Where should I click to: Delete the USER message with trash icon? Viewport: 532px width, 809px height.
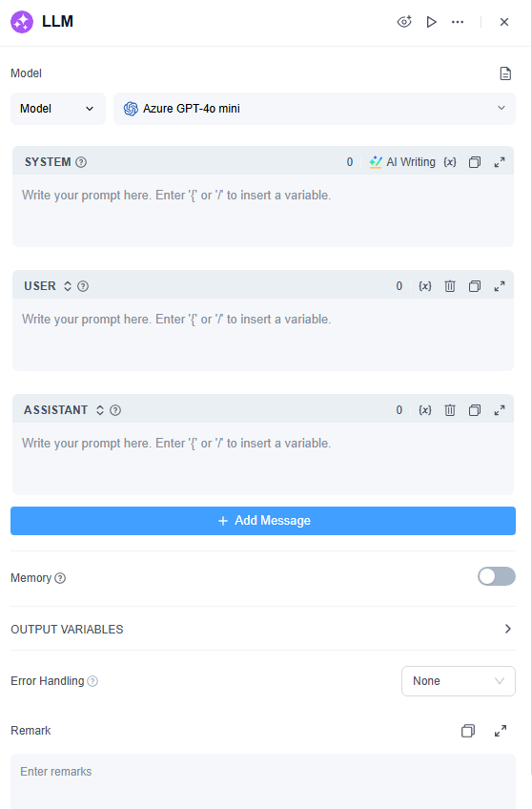[x=450, y=286]
